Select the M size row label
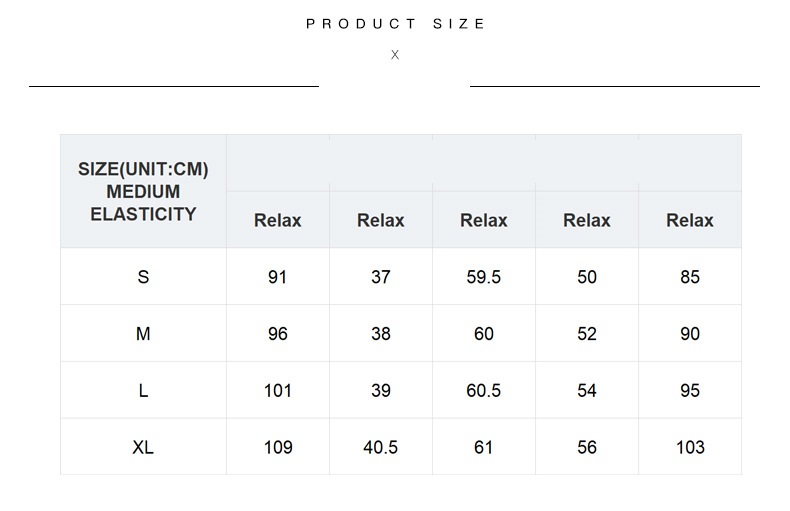The width and height of the screenshot is (790, 511). 143,334
